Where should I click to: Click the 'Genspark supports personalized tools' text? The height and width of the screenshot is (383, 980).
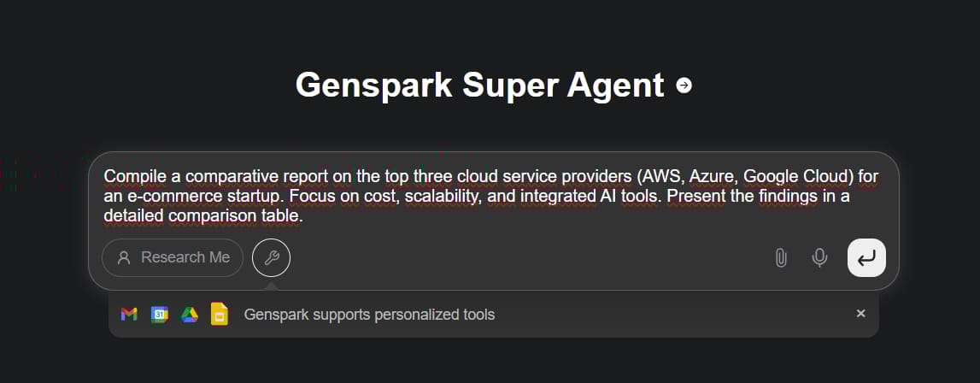coord(369,315)
